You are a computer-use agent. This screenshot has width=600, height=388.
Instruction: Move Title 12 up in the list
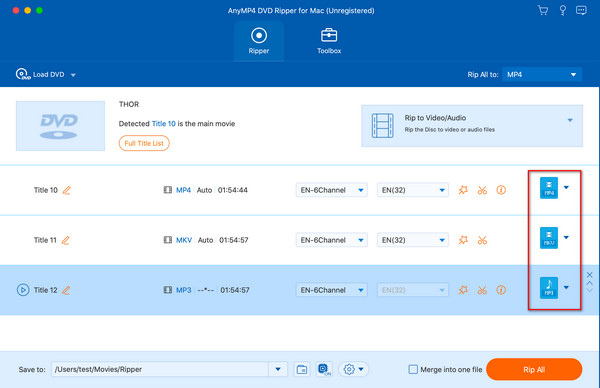[x=590, y=283]
